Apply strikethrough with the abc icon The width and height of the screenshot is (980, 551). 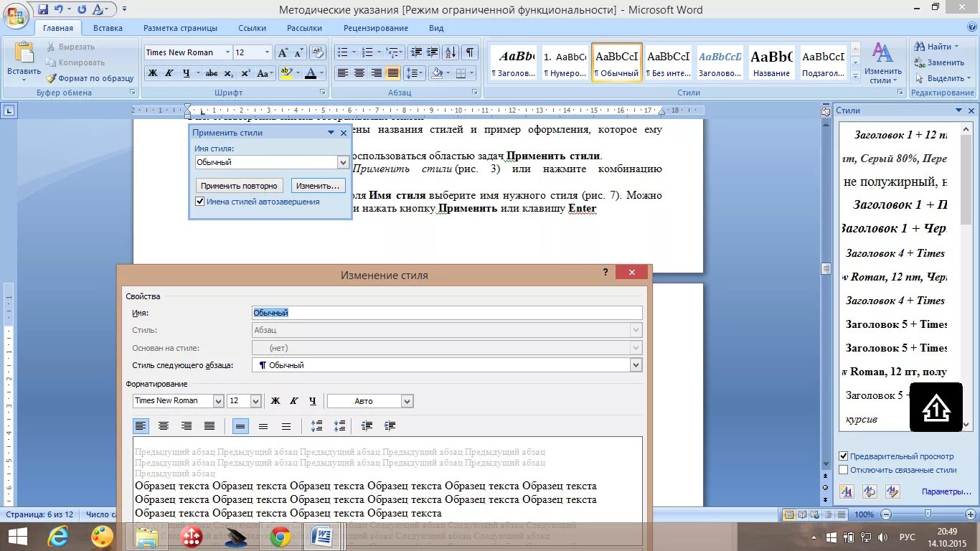(211, 73)
